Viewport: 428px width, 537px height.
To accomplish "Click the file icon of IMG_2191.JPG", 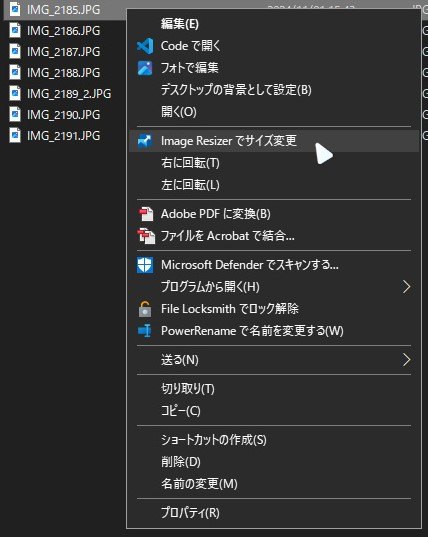I will click(x=15, y=135).
